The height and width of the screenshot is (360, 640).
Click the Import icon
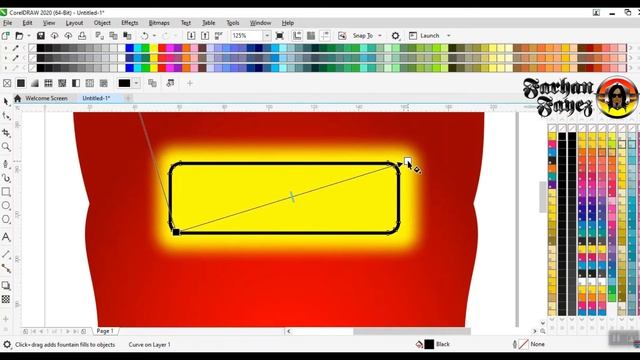tap(191, 36)
